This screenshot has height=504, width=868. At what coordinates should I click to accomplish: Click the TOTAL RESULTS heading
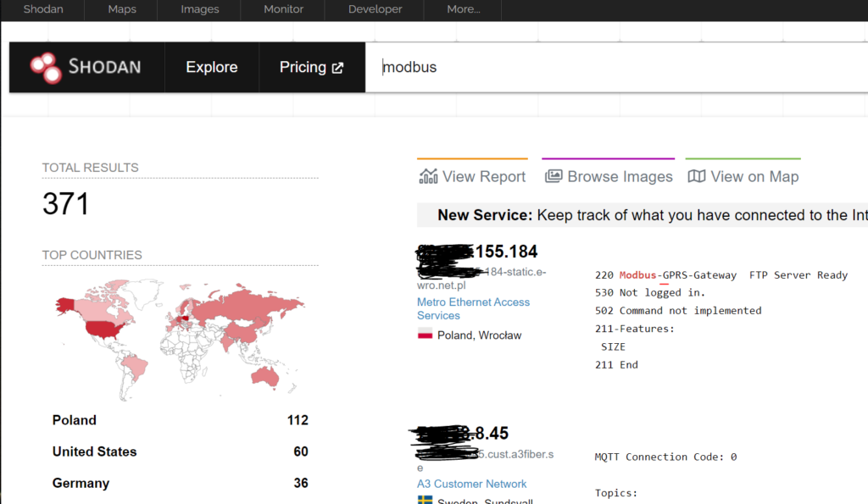(x=90, y=168)
